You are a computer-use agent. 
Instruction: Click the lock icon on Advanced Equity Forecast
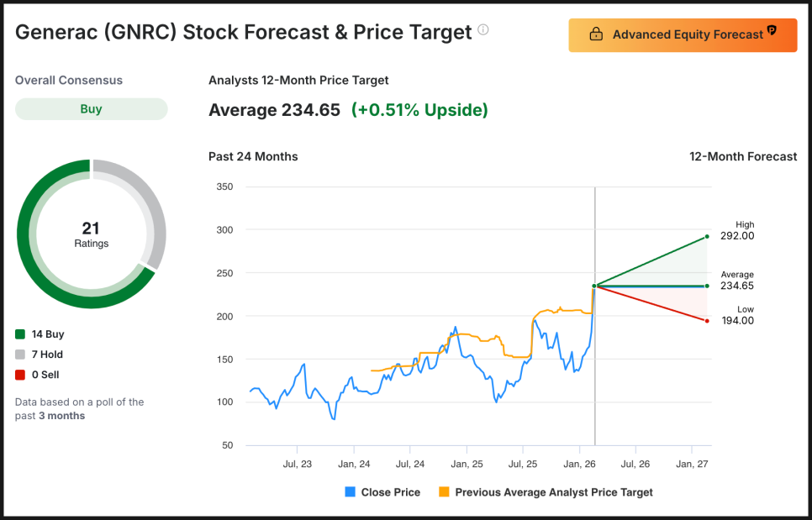click(x=596, y=35)
